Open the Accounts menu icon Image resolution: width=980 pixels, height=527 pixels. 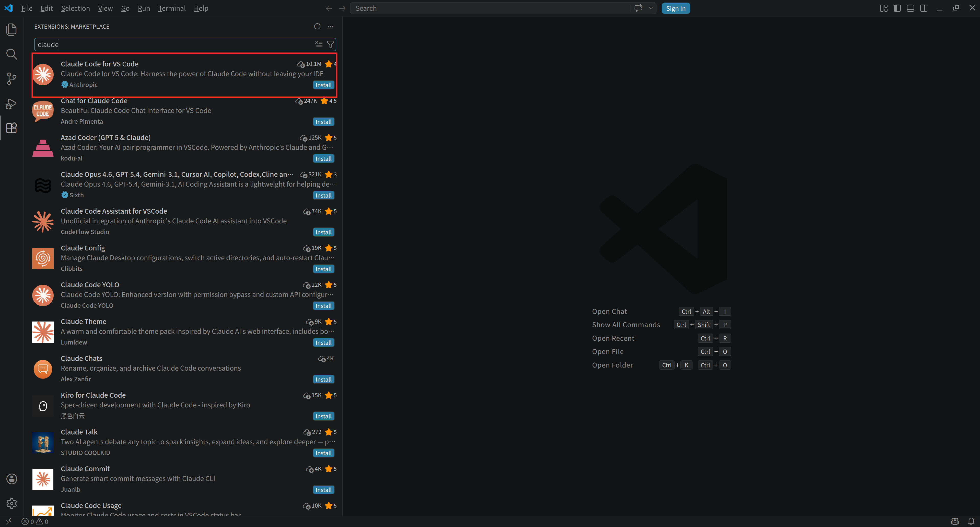point(12,479)
